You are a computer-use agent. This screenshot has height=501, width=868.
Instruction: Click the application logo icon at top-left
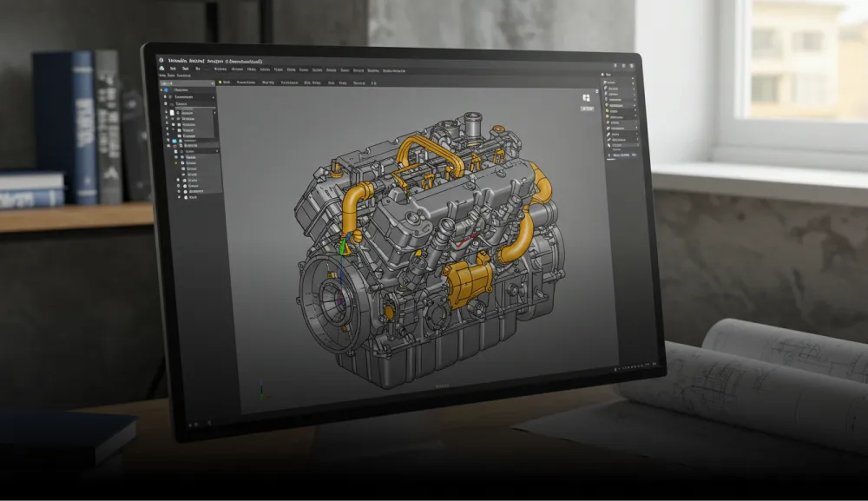(161, 61)
